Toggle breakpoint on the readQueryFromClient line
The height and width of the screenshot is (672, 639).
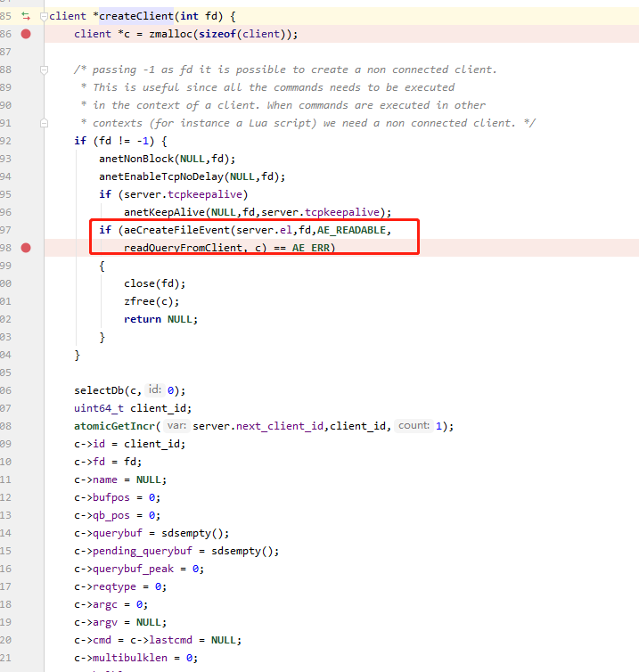[26, 248]
